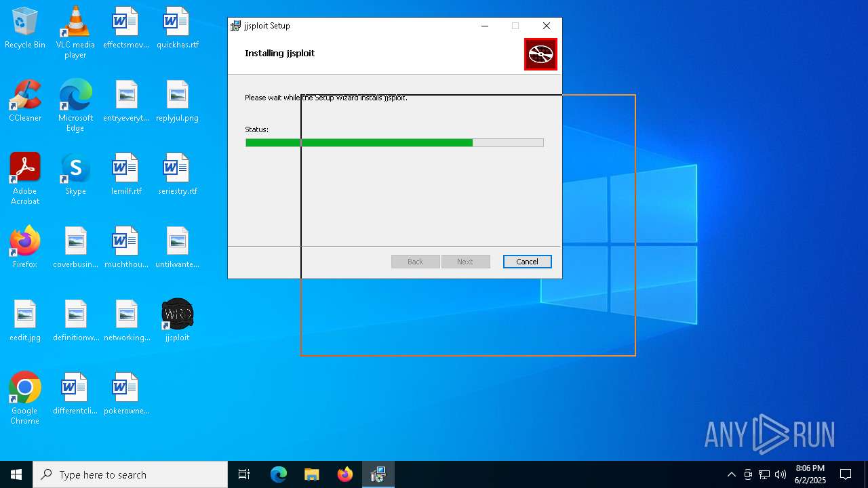This screenshot has width=868, height=488.
Task: Select the definitionw image file
Action: click(x=75, y=321)
